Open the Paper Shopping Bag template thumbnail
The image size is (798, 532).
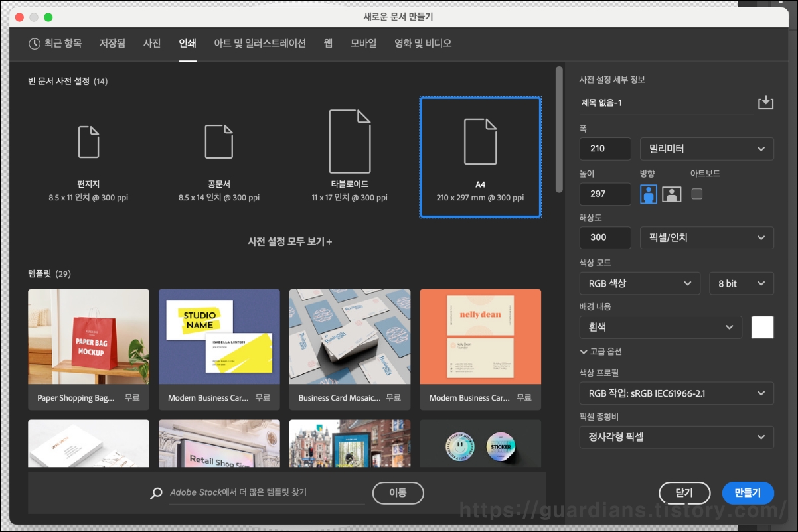(88, 338)
